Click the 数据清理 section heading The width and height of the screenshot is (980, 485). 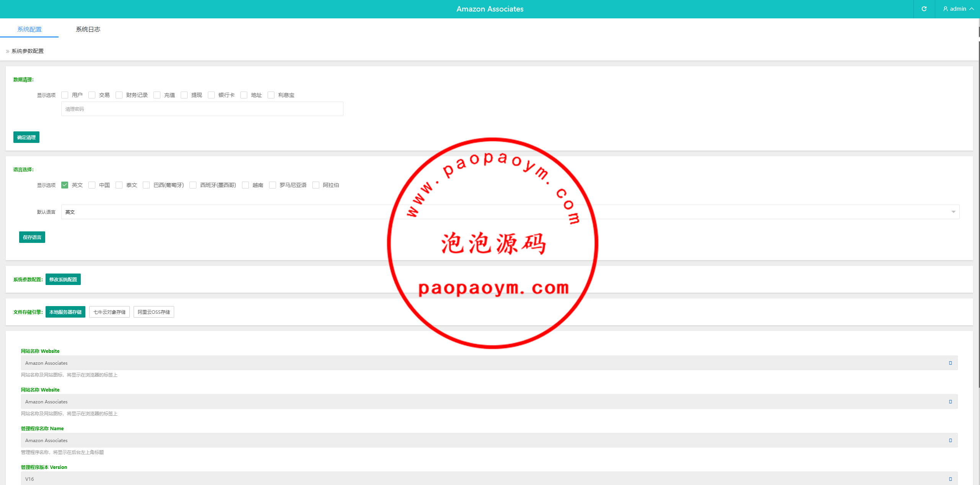click(23, 80)
